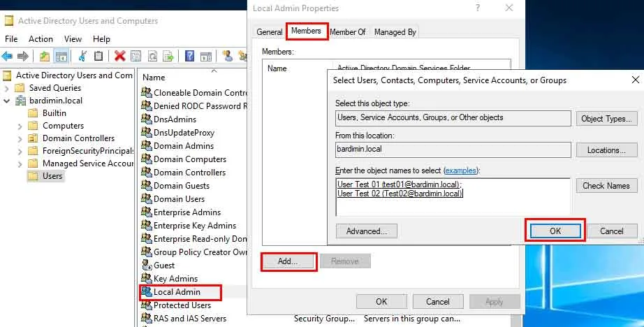Image resolution: width=644 pixels, height=327 pixels.
Task: Click the Properties icon in toolbar
Action: click(x=136, y=56)
